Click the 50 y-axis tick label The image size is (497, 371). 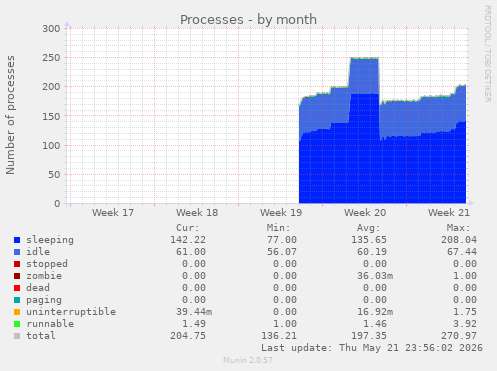coord(54,174)
